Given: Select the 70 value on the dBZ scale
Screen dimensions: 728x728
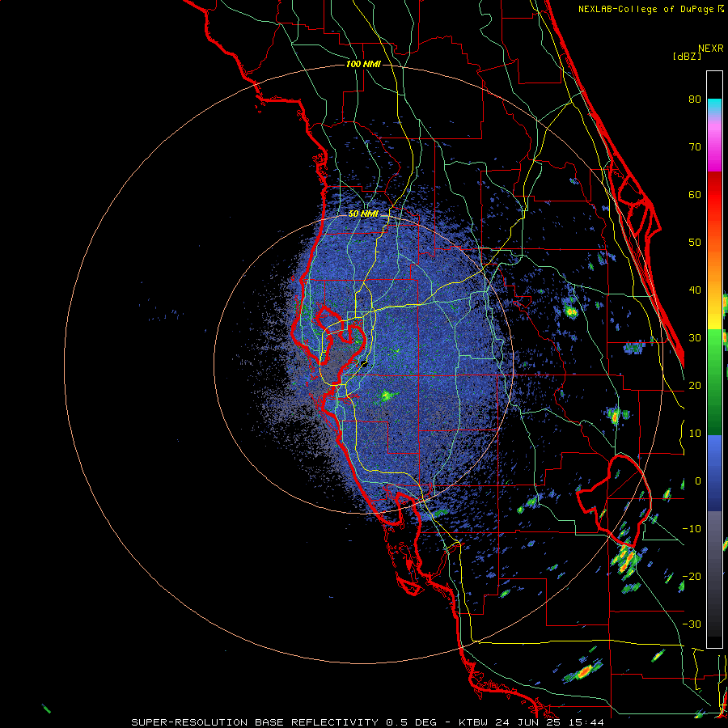Looking at the screenshot, I should (x=695, y=146).
